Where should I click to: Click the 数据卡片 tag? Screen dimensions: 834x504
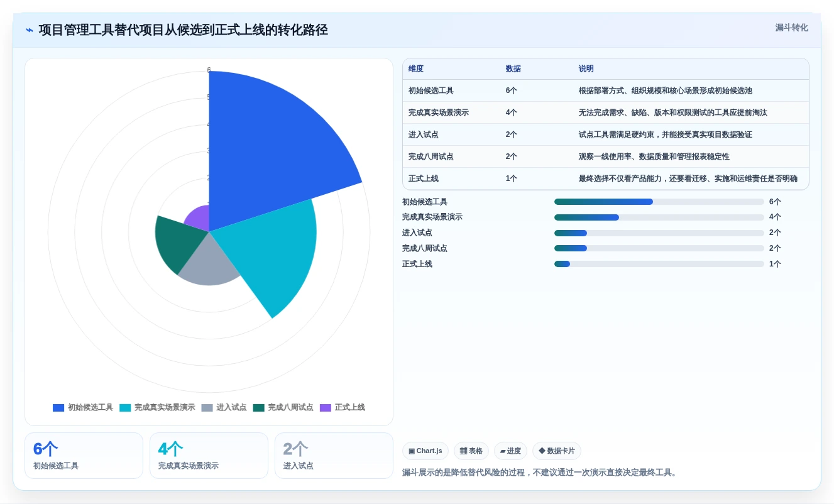557,451
